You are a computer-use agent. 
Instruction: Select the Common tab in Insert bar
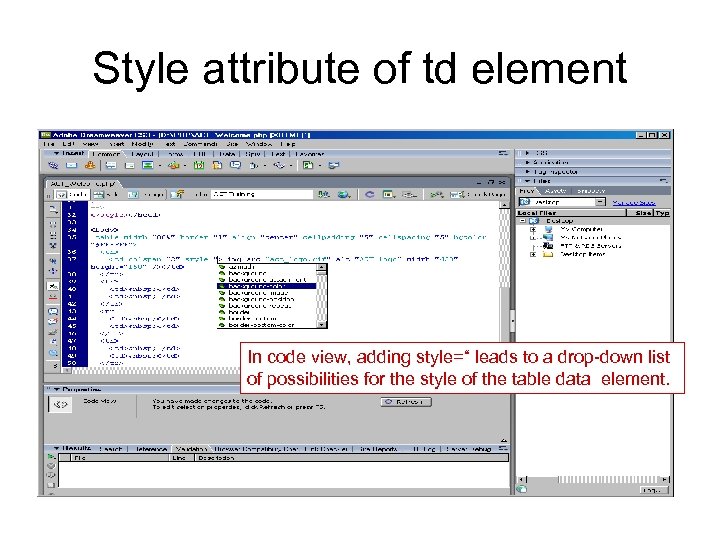pyautogui.click(x=106, y=154)
